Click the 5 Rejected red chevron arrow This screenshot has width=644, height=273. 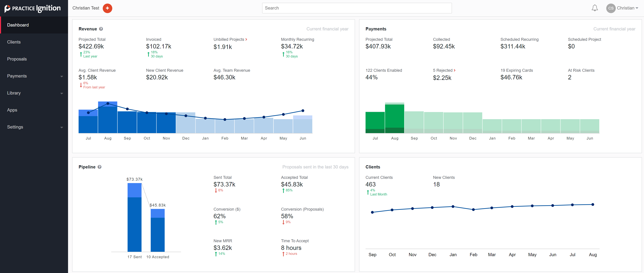[455, 70]
